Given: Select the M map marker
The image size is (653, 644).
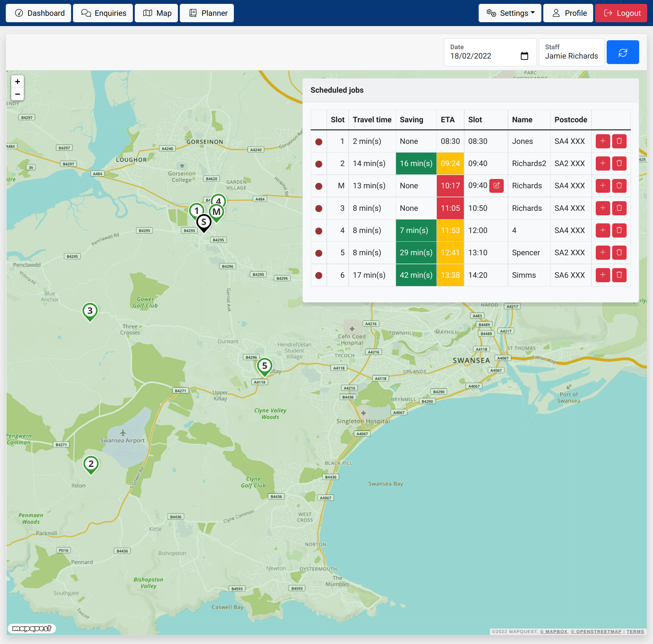Looking at the screenshot, I should pyautogui.click(x=217, y=213).
